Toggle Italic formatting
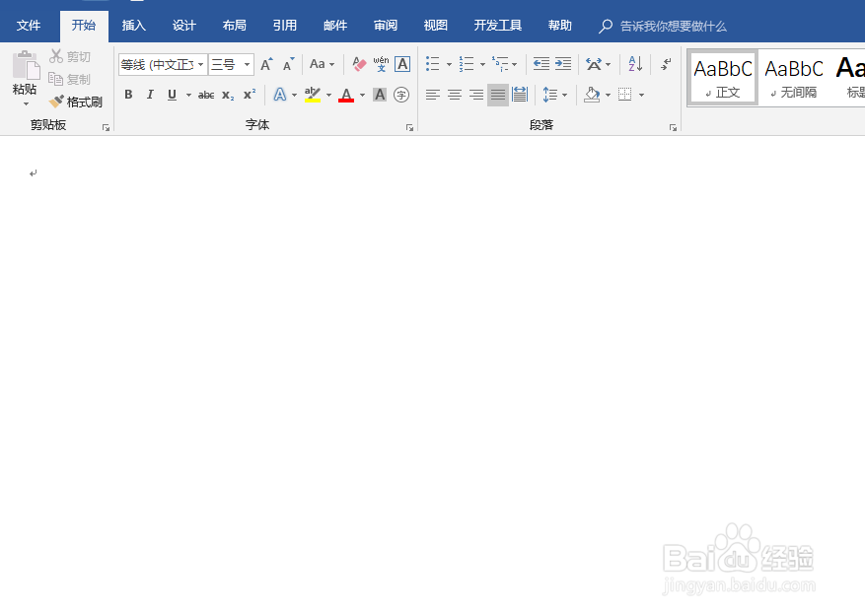Screen dimensions: 865x616 (x=150, y=95)
